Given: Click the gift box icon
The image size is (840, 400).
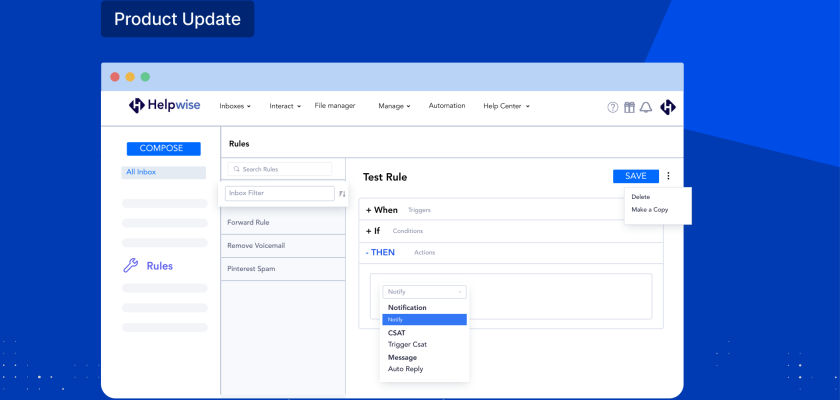Looking at the screenshot, I should (x=629, y=107).
